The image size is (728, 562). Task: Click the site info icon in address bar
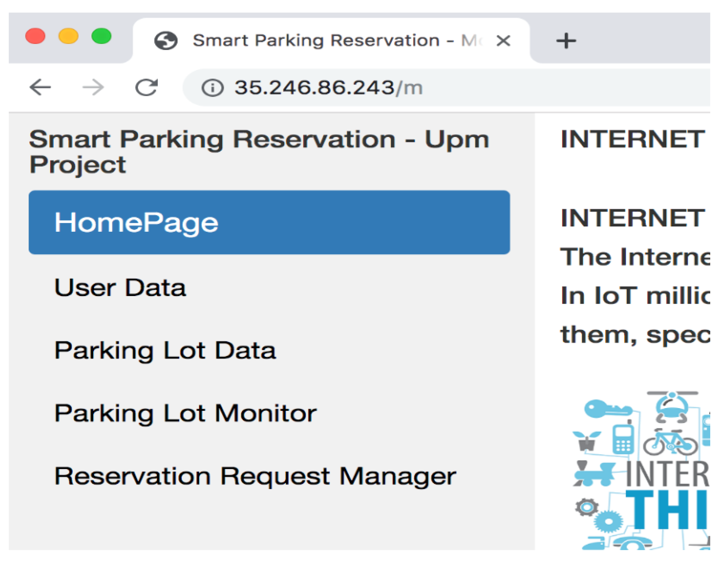[212, 88]
